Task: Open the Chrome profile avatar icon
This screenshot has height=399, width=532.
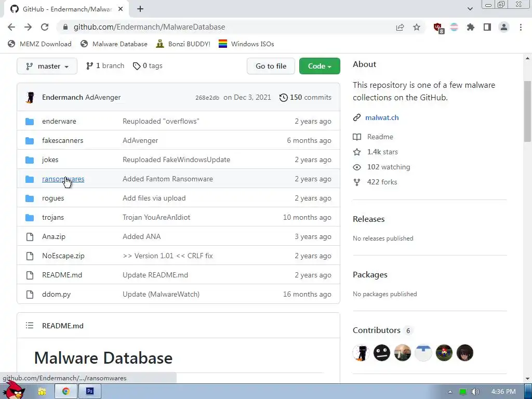Action: [504, 27]
